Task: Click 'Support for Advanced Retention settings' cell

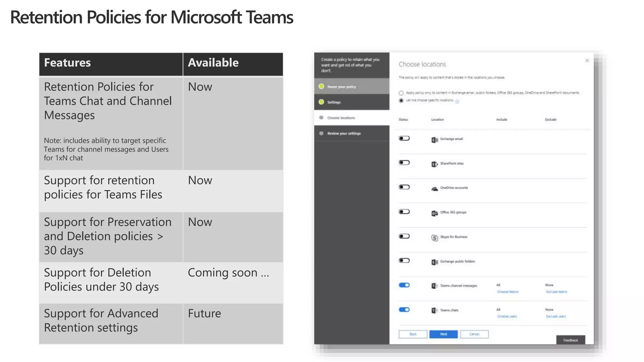Action: [111, 324]
